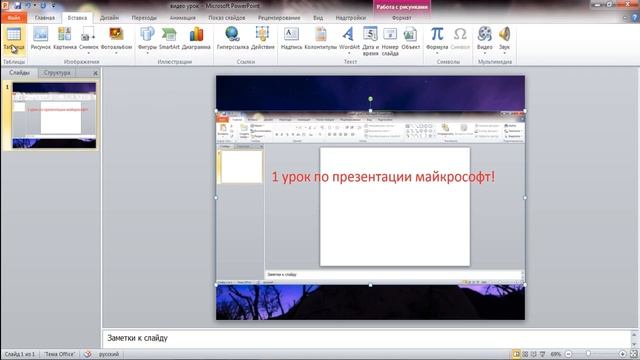Expand the Звук dropdown arrow
The height and width of the screenshot is (360, 640).
point(504,53)
